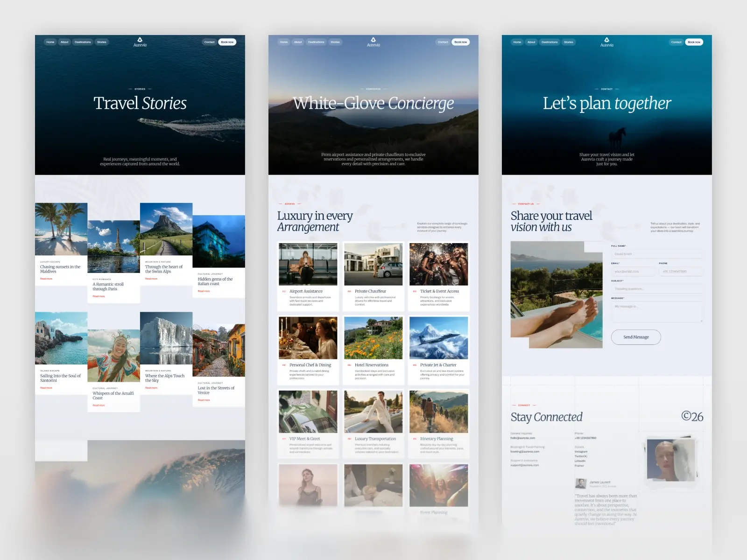Click the booking@aurevia.com email link
This screenshot has height=560, width=747.
pos(525,452)
